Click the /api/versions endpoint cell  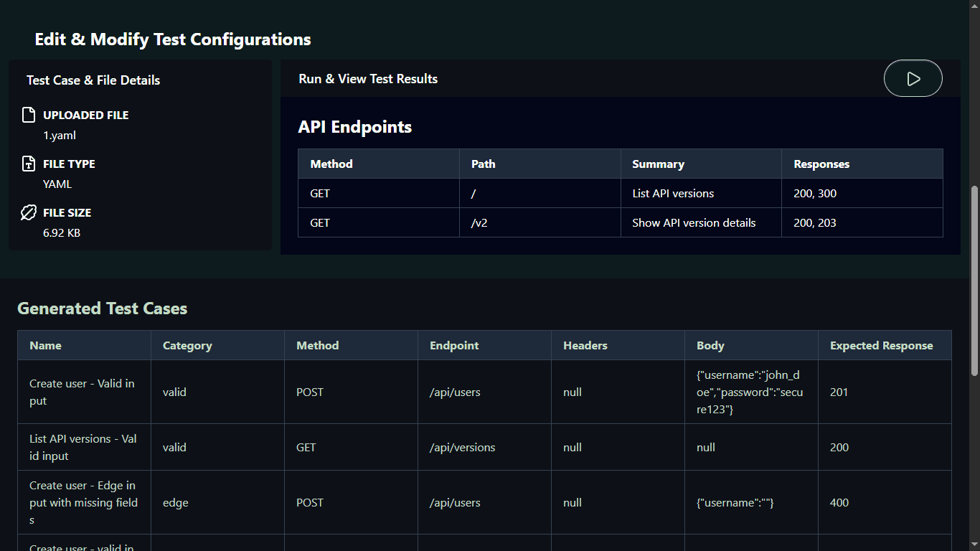[x=485, y=447]
